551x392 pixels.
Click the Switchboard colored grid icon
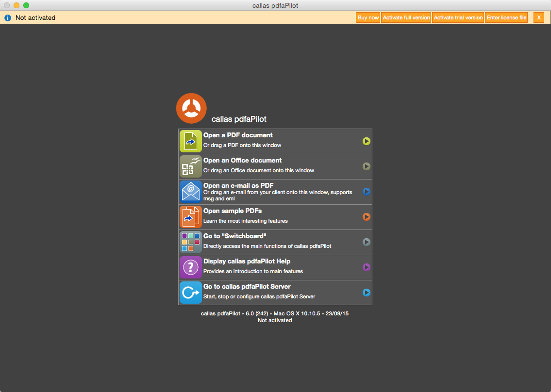[x=191, y=242]
